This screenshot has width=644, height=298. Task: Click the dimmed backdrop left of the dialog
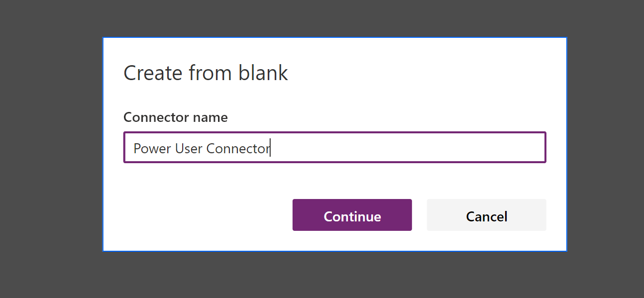(x=50, y=149)
